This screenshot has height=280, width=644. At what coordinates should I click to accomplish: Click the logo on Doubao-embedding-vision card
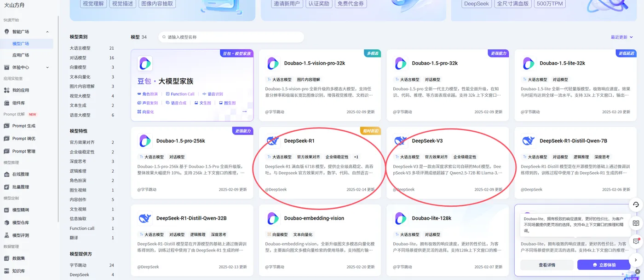273,218
